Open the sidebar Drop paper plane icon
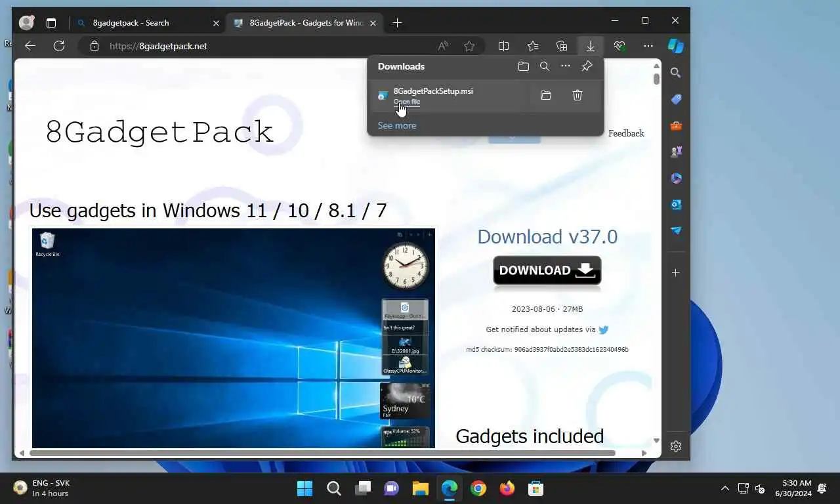The image size is (840, 504). tap(676, 230)
